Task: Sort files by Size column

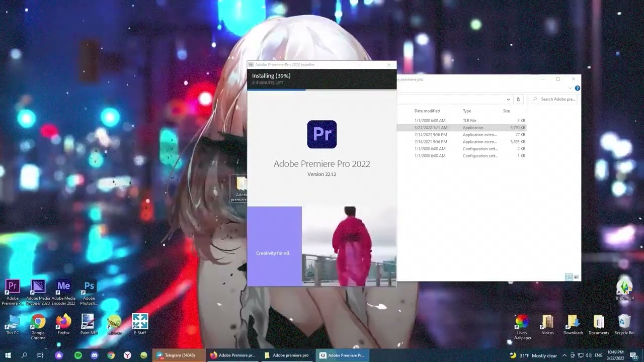Action: 507,111
